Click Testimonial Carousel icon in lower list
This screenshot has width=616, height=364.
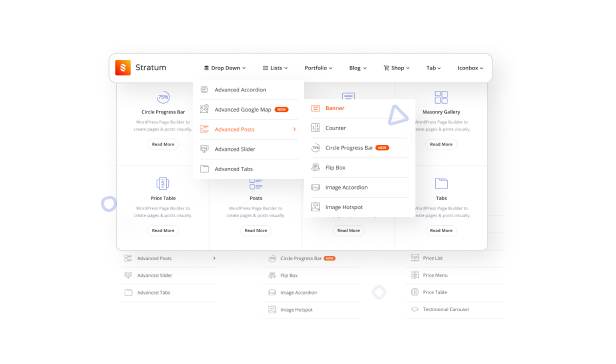415,309
